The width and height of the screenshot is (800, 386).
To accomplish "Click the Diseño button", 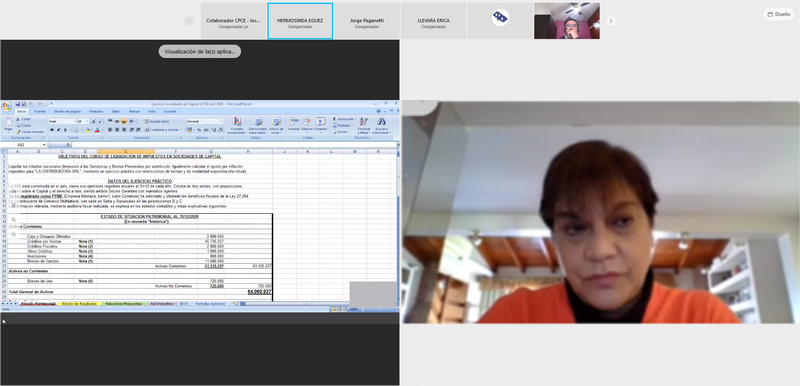I will point(779,14).
